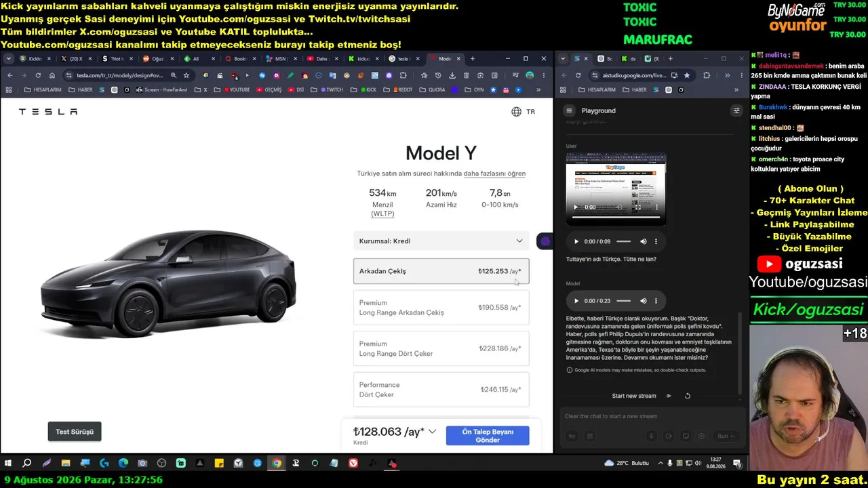Image resolution: width=868 pixels, height=488 pixels.
Task: Open the notification center on the taskbar
Action: pyautogui.click(x=737, y=464)
